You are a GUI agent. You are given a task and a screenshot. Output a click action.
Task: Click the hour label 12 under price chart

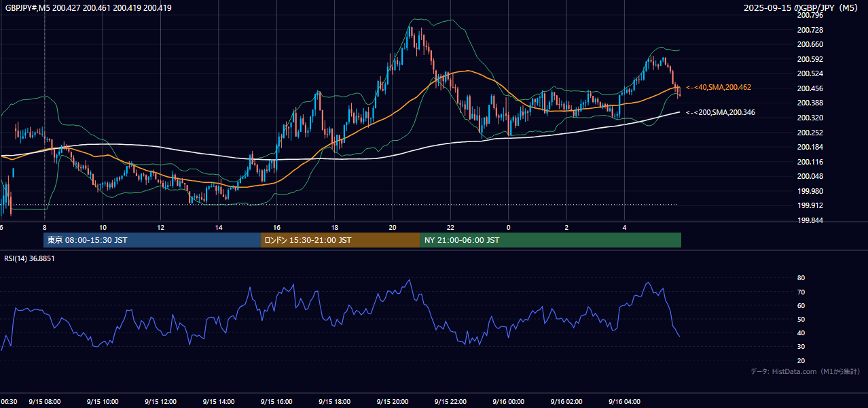tap(160, 227)
